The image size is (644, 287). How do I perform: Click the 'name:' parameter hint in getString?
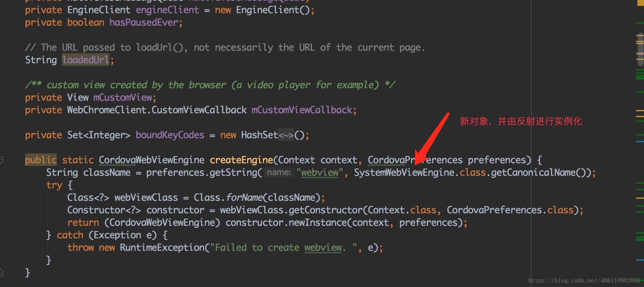point(279,172)
